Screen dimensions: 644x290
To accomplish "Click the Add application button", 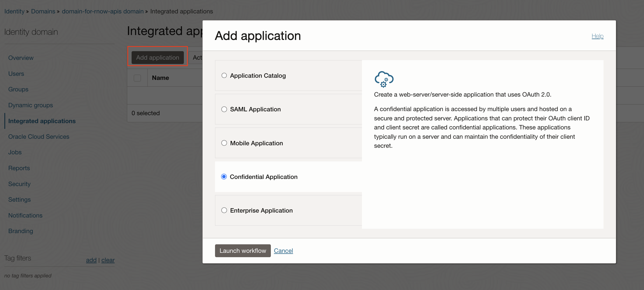I will (158, 57).
